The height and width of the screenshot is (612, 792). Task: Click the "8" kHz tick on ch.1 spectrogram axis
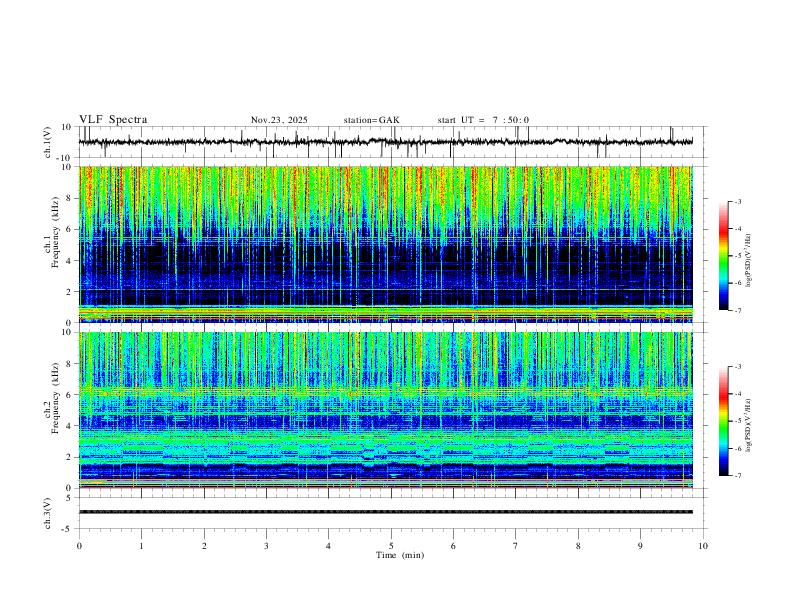tap(69, 198)
